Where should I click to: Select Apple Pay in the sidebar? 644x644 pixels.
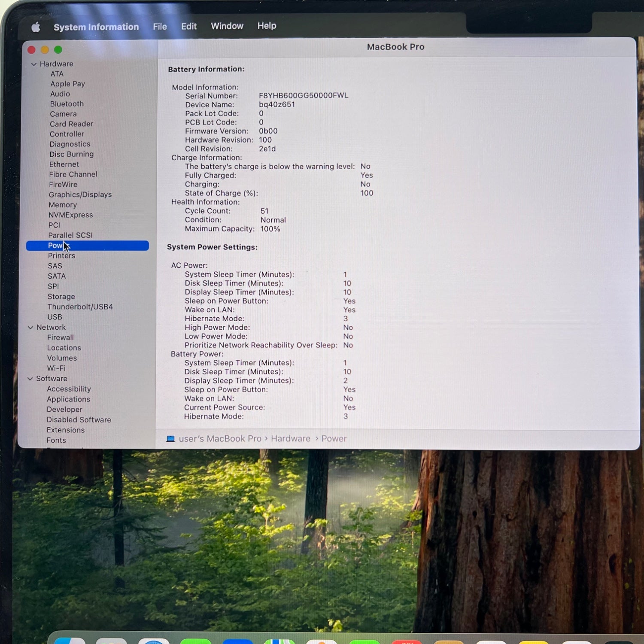pyautogui.click(x=67, y=84)
